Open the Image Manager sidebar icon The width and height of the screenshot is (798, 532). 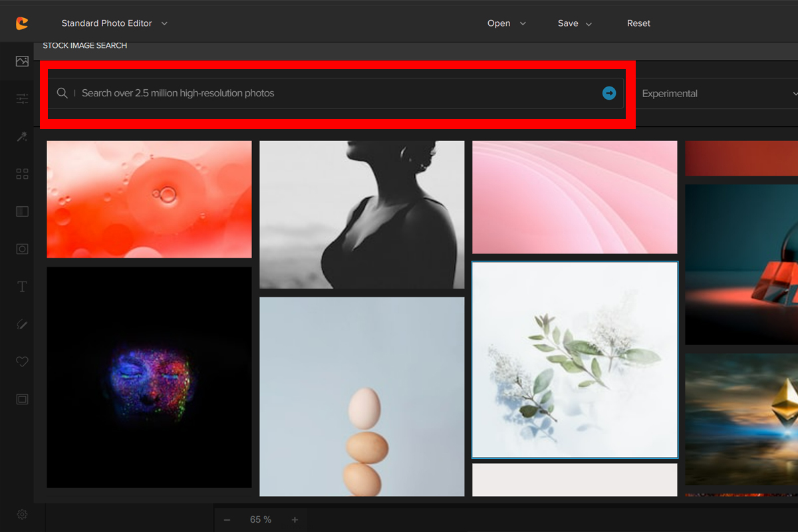pos(22,61)
